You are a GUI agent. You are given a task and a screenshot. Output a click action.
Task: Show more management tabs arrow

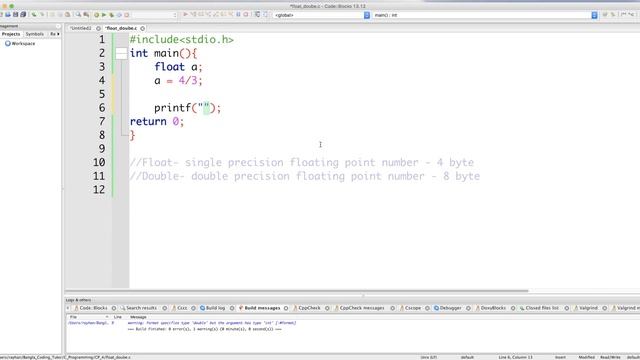tap(59, 34)
